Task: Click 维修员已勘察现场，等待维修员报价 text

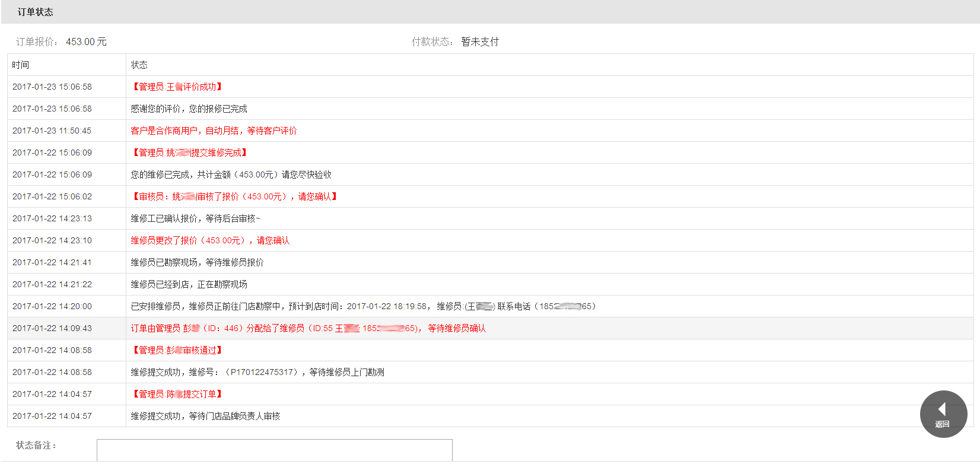Action: [x=198, y=262]
